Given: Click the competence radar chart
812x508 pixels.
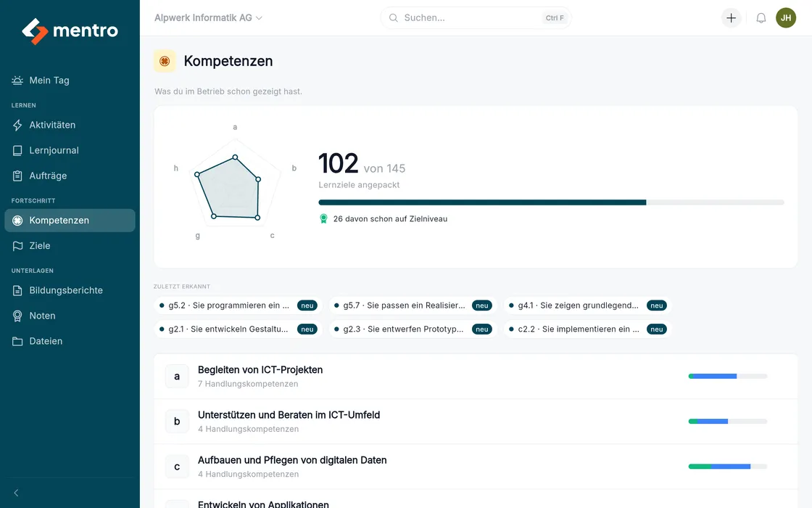Looking at the screenshot, I should coord(235,182).
